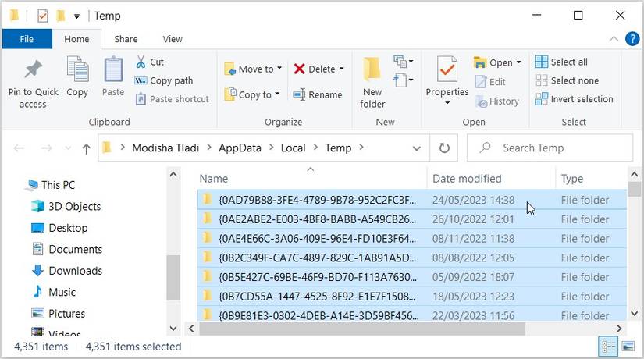Viewport: 644px width, 359px height.
Task: Click AppData in the address path
Action: pyautogui.click(x=240, y=148)
